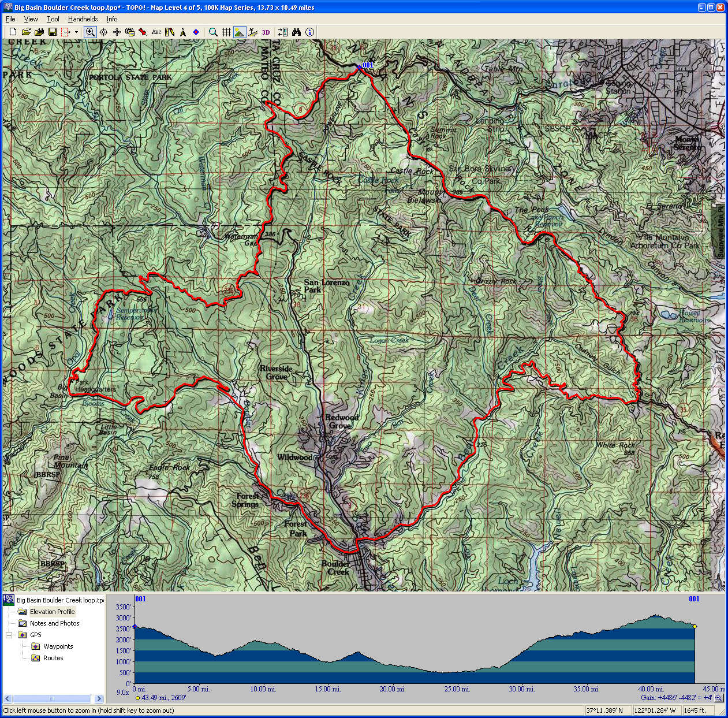The width and height of the screenshot is (728, 718).
Task: Toggle the shaded relief display button
Action: coord(240,32)
